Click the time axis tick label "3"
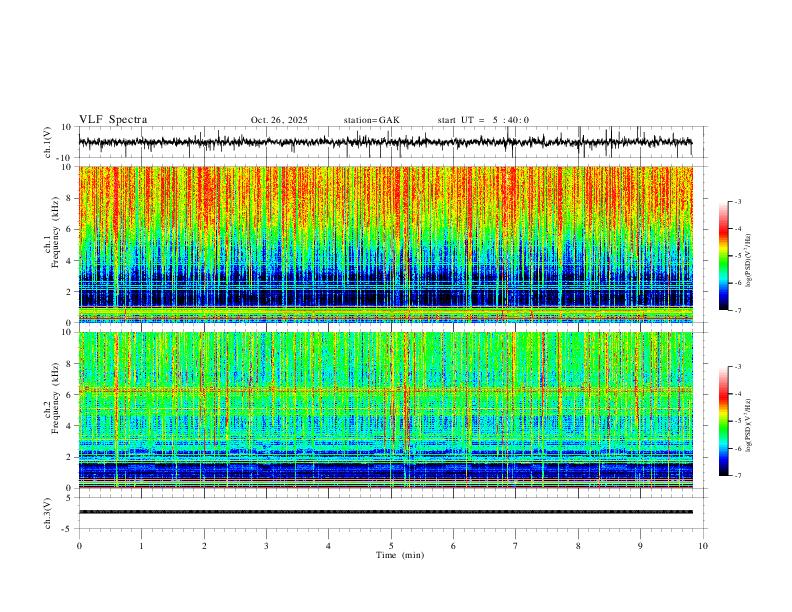This screenshot has width=792, height=612. 266,546
